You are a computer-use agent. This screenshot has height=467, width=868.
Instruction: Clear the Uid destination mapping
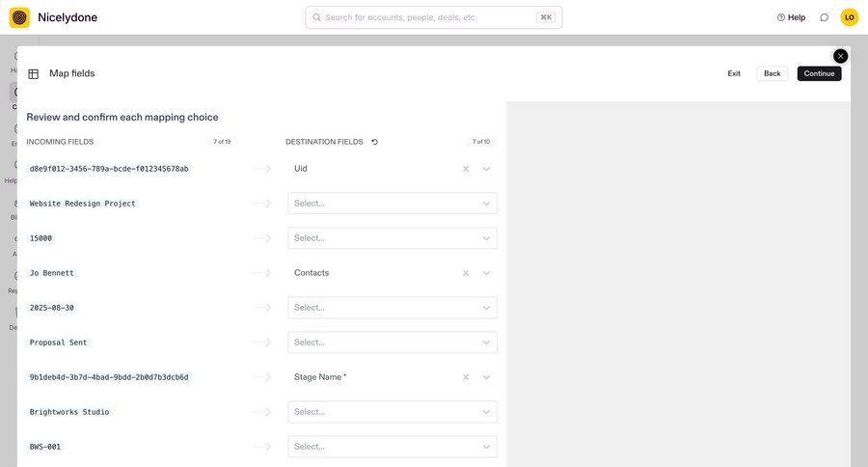[x=466, y=169]
